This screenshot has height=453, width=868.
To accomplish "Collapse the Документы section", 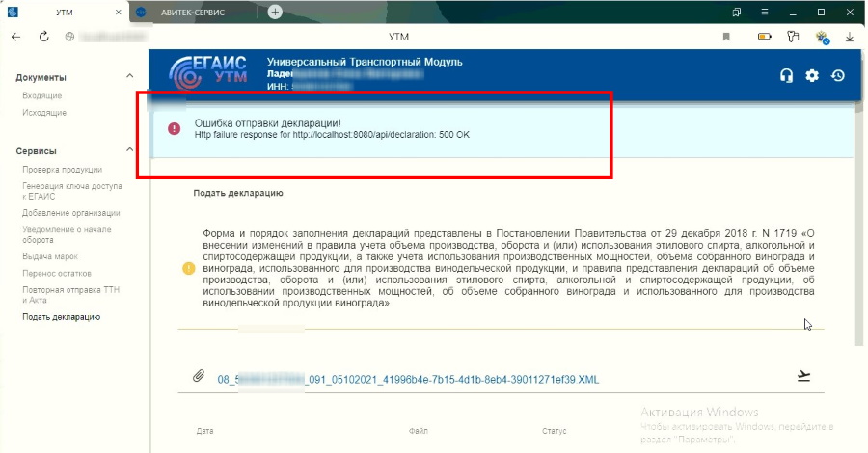I will pyautogui.click(x=129, y=76).
